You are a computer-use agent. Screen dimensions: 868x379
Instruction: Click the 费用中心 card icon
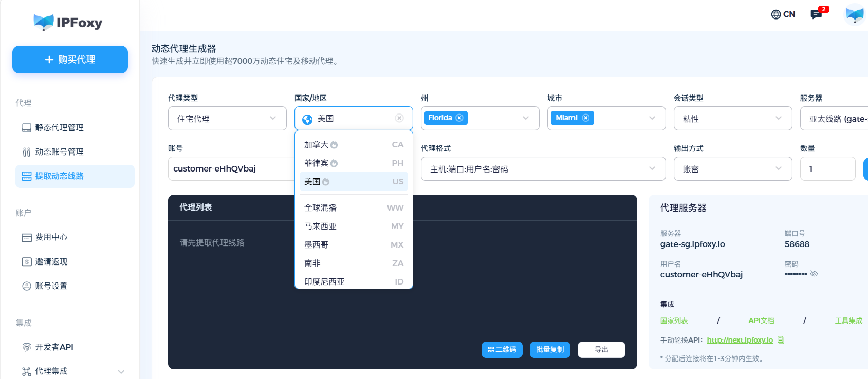tap(27, 237)
